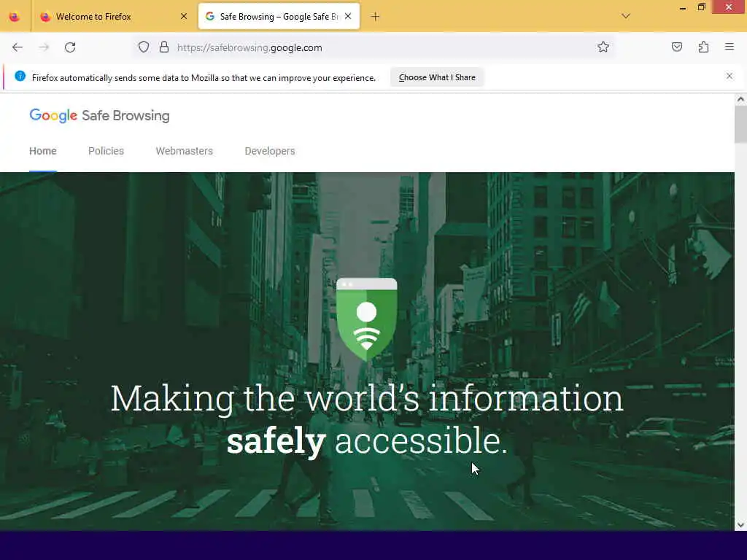Click the green Safe Browsing shield image
The width and height of the screenshot is (747, 560).
tap(366, 321)
